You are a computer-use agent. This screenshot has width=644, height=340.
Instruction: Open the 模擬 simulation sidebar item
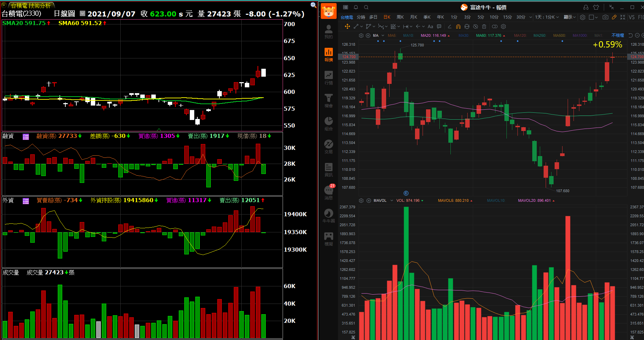329,239
